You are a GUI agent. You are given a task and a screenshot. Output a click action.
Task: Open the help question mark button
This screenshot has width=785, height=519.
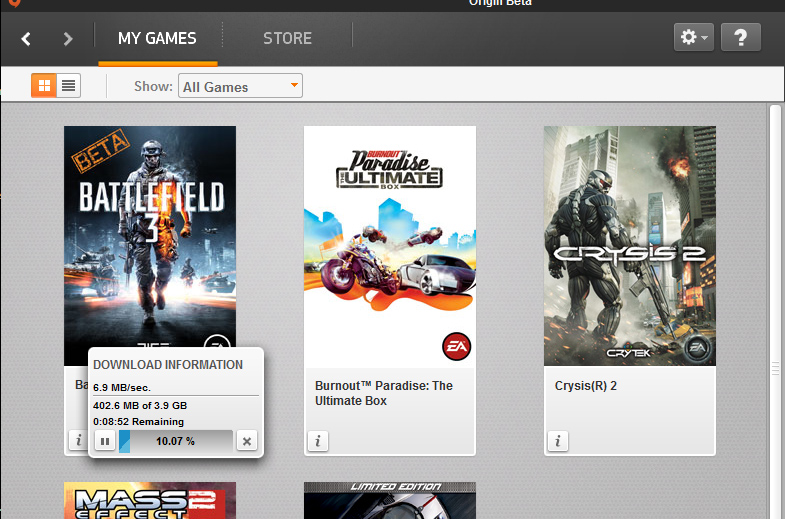coord(740,38)
